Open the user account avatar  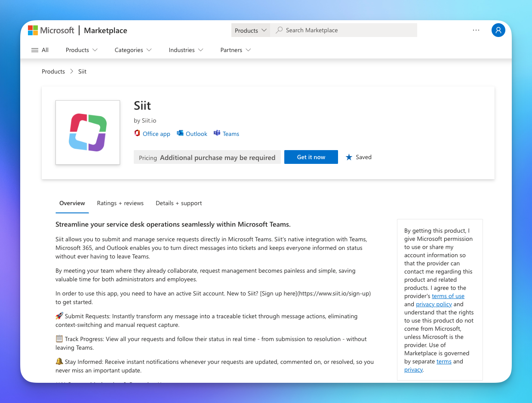tap(498, 30)
